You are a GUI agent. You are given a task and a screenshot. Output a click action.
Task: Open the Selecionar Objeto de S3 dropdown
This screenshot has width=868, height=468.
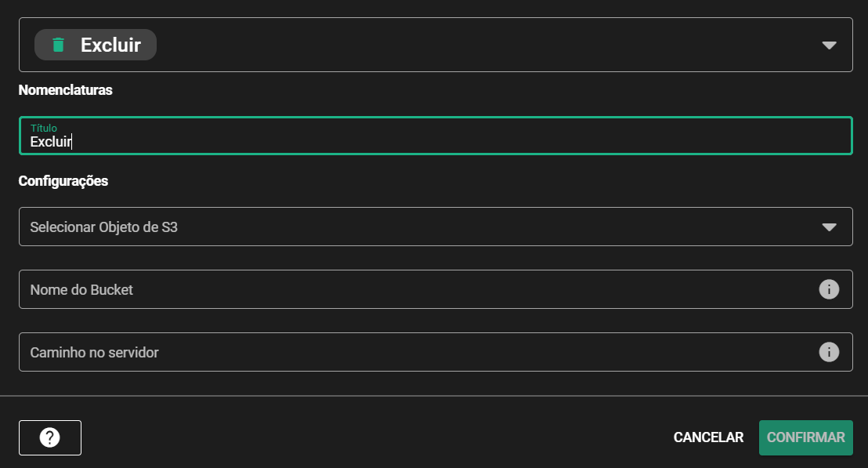click(423, 227)
